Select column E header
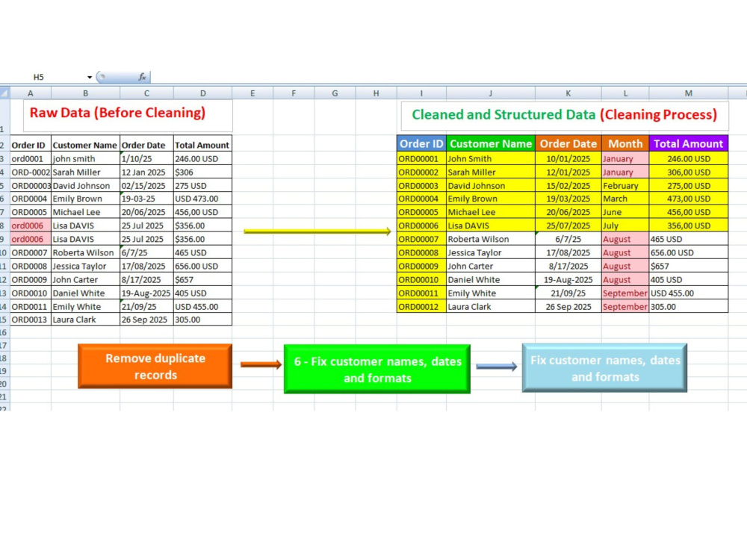This screenshot has width=747, height=560. click(x=252, y=93)
